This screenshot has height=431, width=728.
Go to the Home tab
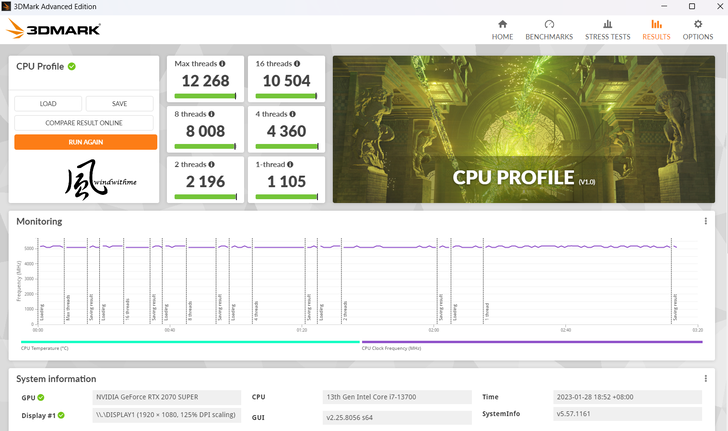[502, 29]
